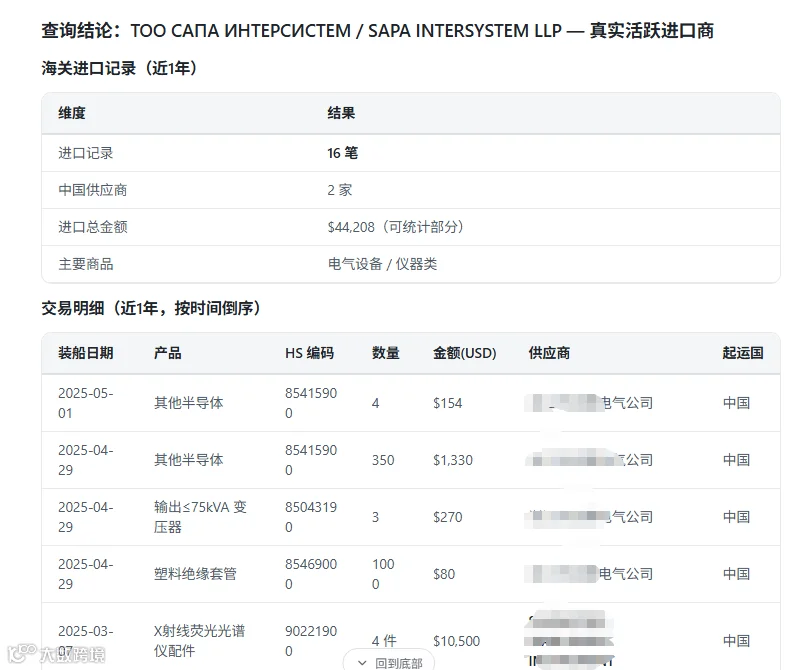This screenshot has width=802, height=670.
Task: Click the 回到底部 button
Action: coord(389,662)
